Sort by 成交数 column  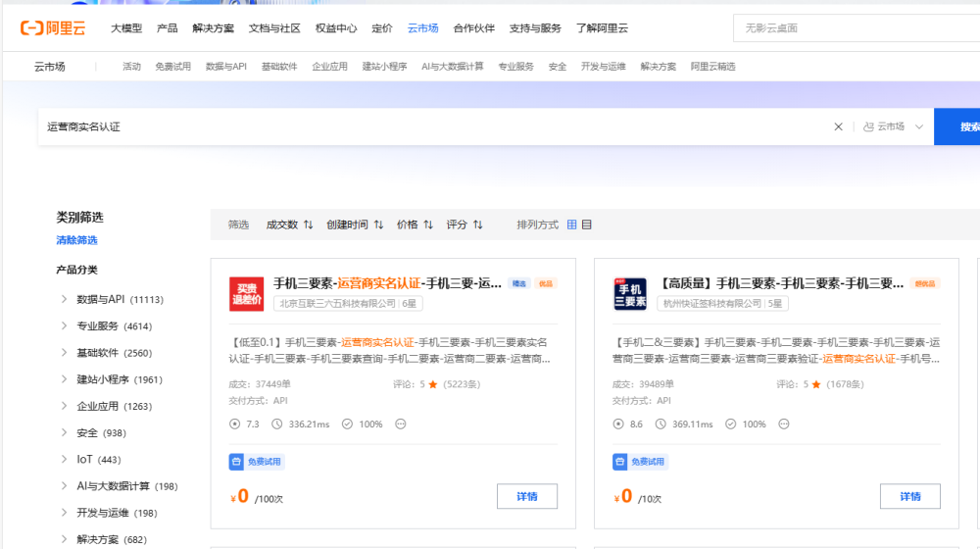click(x=289, y=225)
